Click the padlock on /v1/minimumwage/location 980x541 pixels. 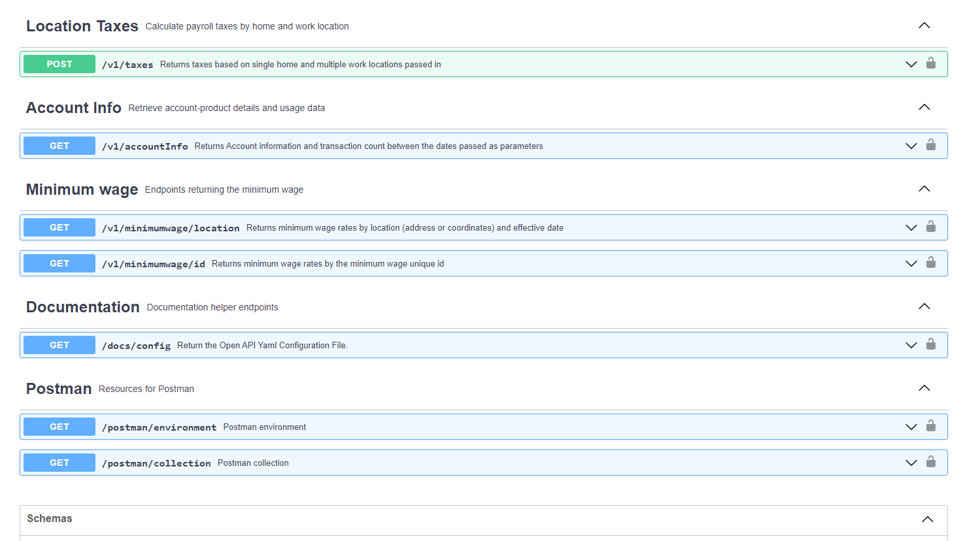pyautogui.click(x=931, y=227)
